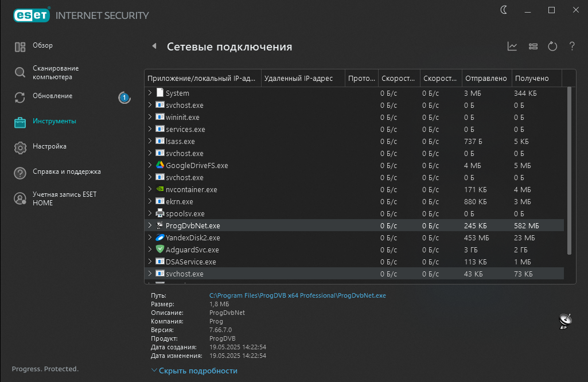Click the spoolsv.exe printer icon
Screen dimensions: 588x382
160,213
